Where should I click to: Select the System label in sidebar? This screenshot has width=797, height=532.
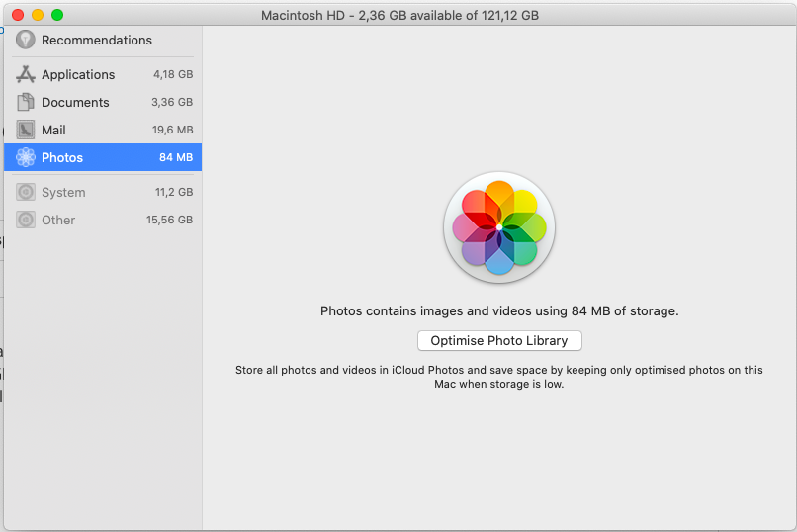point(63,193)
